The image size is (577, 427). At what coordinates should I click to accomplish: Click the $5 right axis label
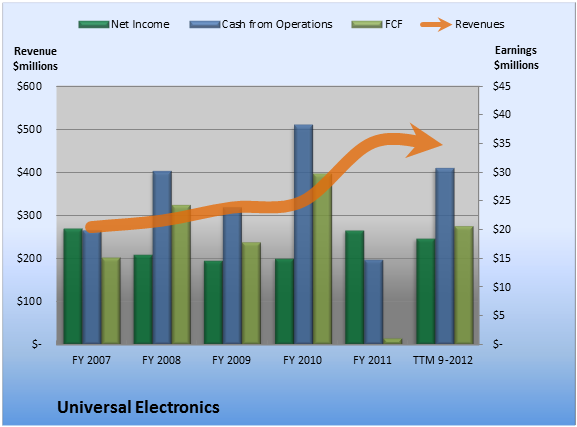tap(499, 315)
